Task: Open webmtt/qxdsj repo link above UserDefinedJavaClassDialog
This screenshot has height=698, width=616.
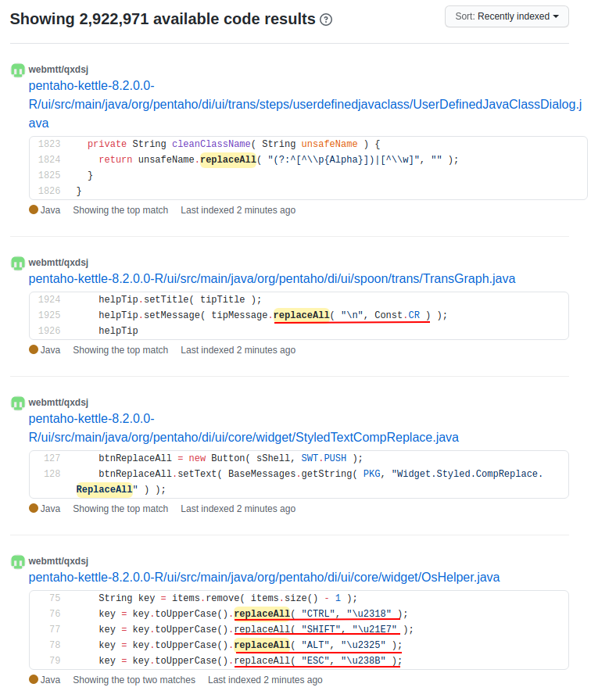Action: click(59, 70)
